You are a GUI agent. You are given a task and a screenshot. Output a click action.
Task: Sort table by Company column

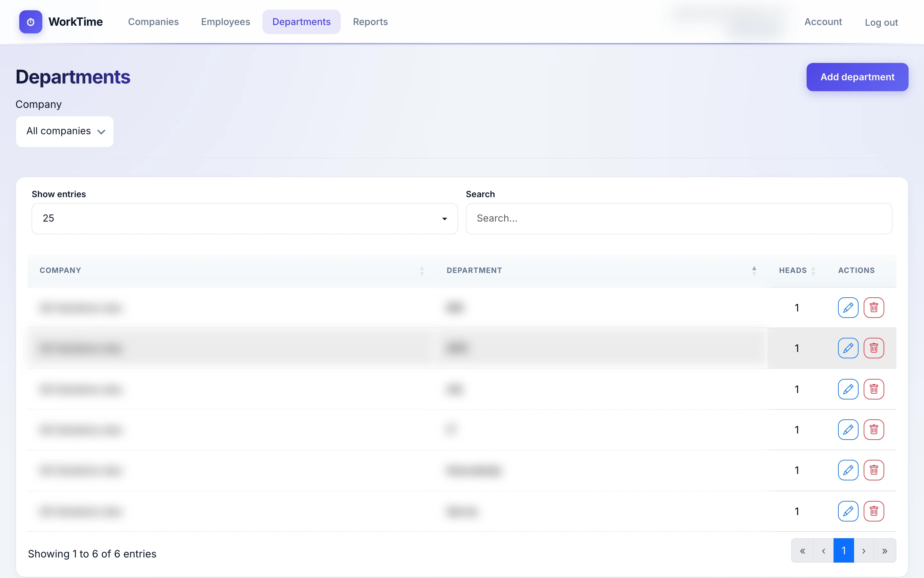tap(231, 271)
